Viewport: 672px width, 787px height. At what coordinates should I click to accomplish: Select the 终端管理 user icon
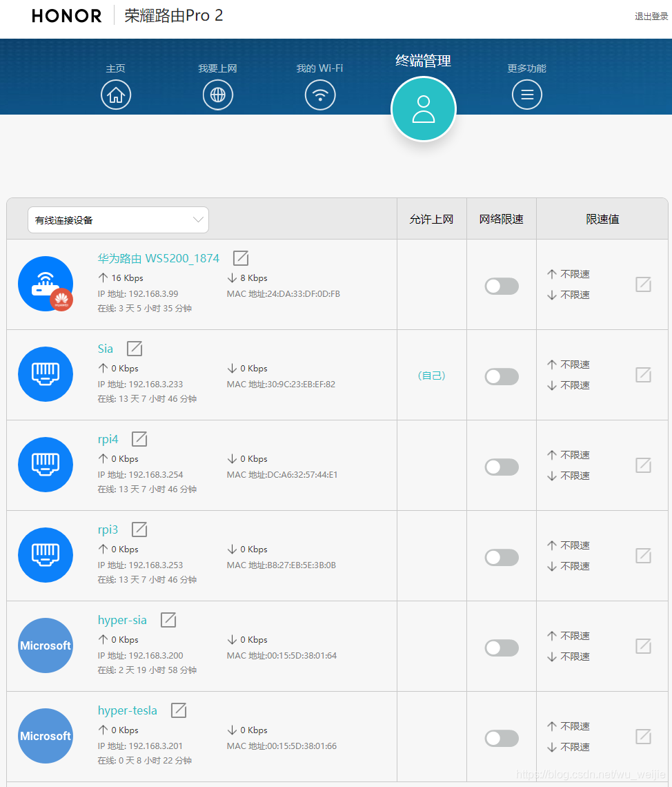(423, 109)
